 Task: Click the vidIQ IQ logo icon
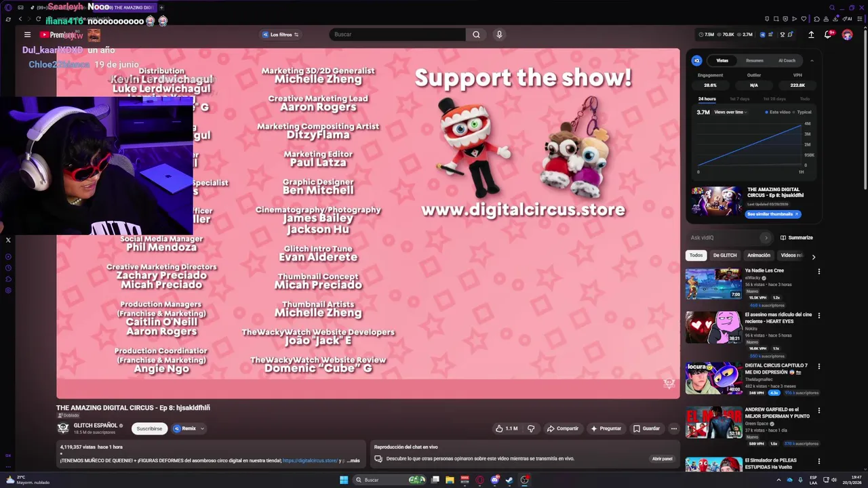coord(696,60)
